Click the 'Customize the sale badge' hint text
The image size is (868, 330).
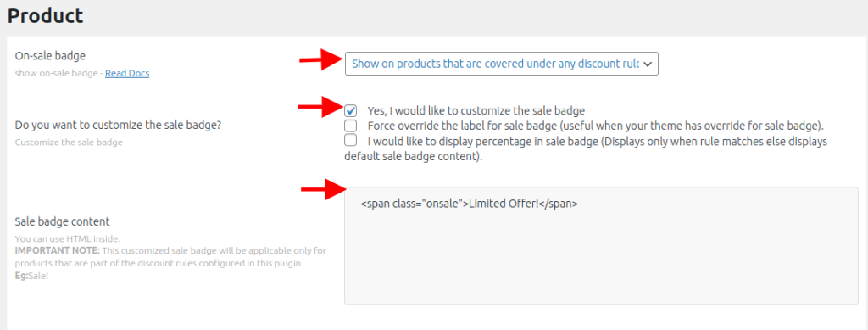[x=69, y=143]
